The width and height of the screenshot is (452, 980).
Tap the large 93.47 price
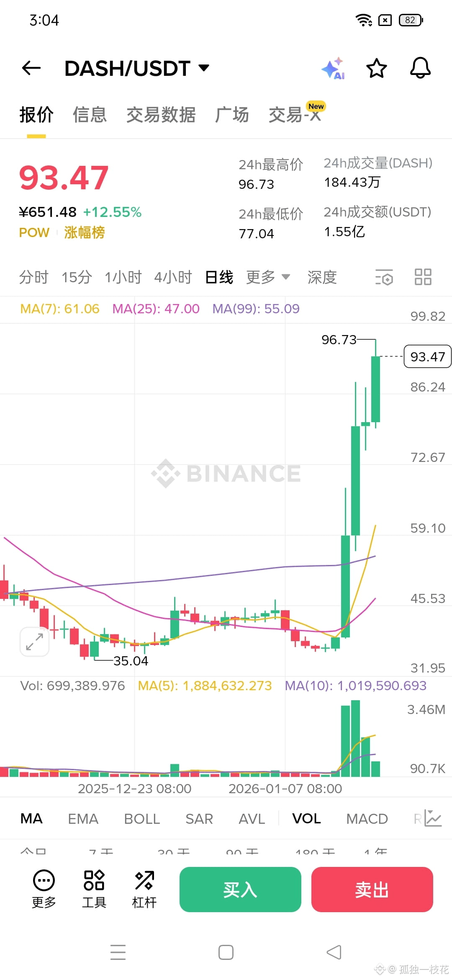tap(64, 178)
